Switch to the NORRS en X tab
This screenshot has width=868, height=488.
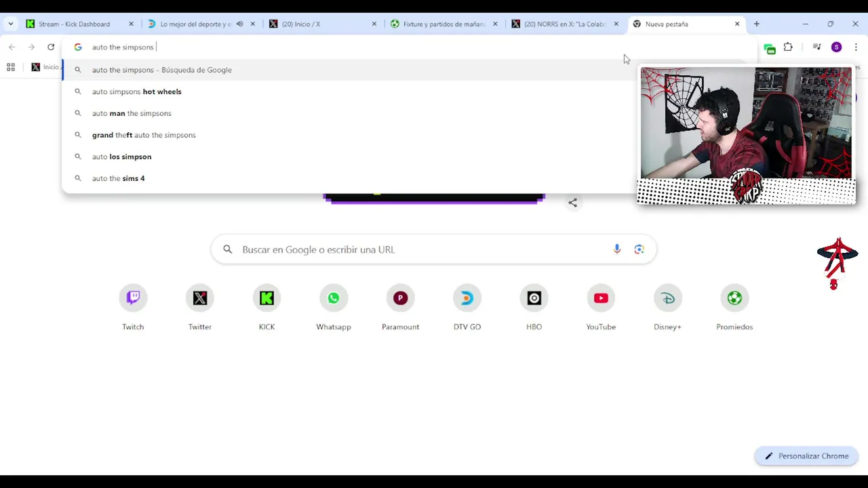tap(565, 24)
